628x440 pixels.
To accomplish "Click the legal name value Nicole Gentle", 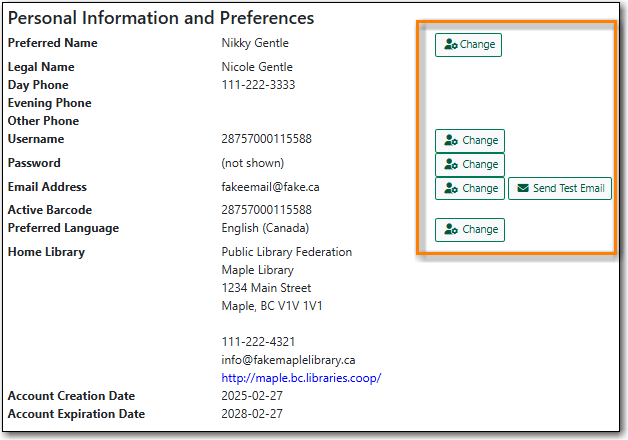I will click(x=257, y=67).
